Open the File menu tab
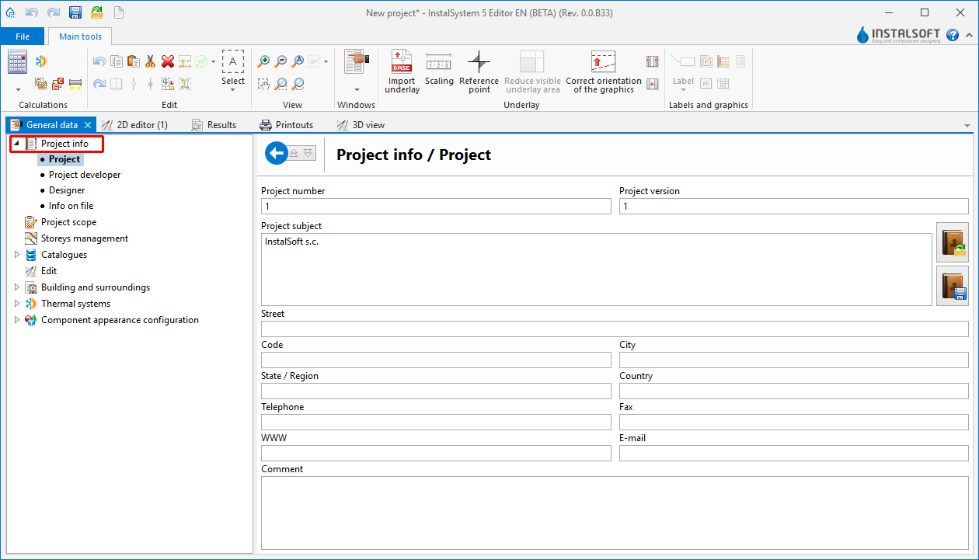 23,37
